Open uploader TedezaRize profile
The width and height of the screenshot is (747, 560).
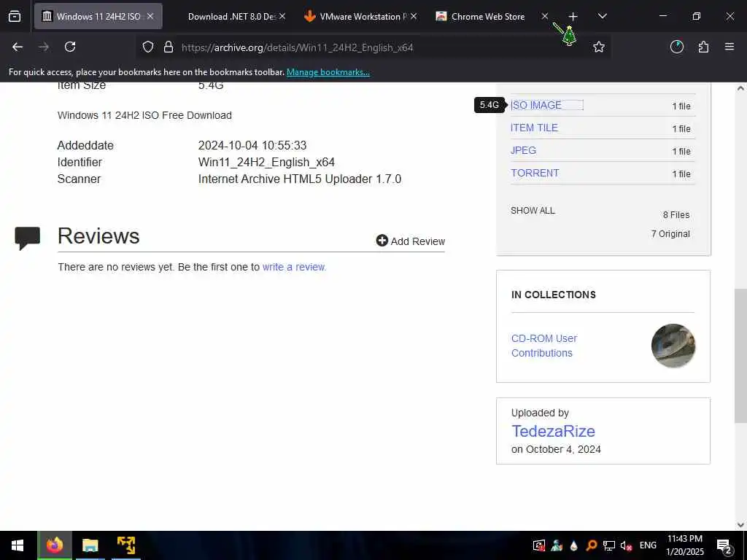[x=553, y=431]
